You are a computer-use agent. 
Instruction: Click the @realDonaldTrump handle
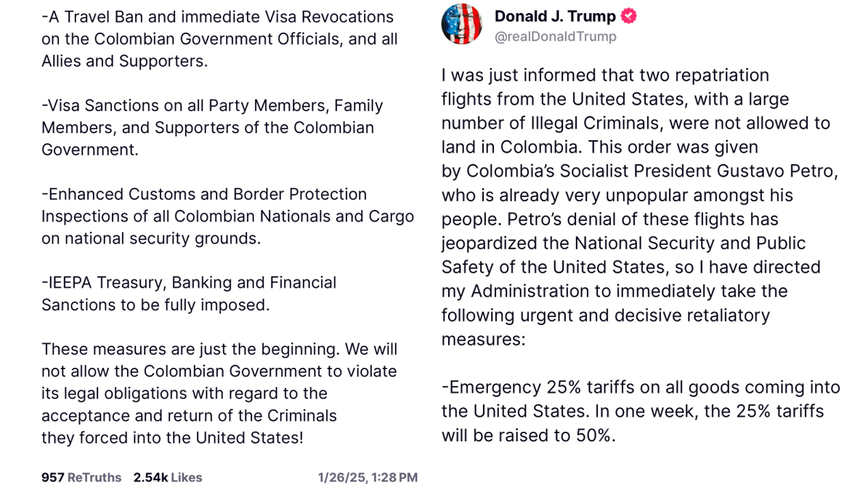pos(555,36)
